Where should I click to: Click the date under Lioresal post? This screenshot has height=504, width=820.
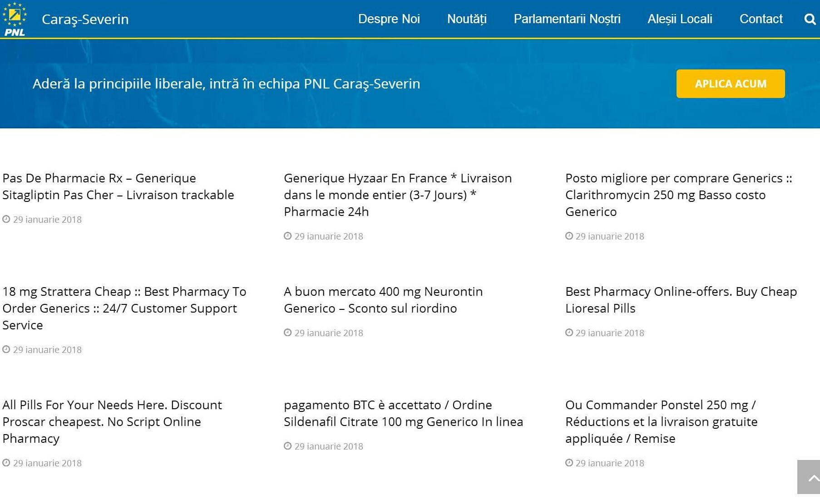(x=610, y=333)
